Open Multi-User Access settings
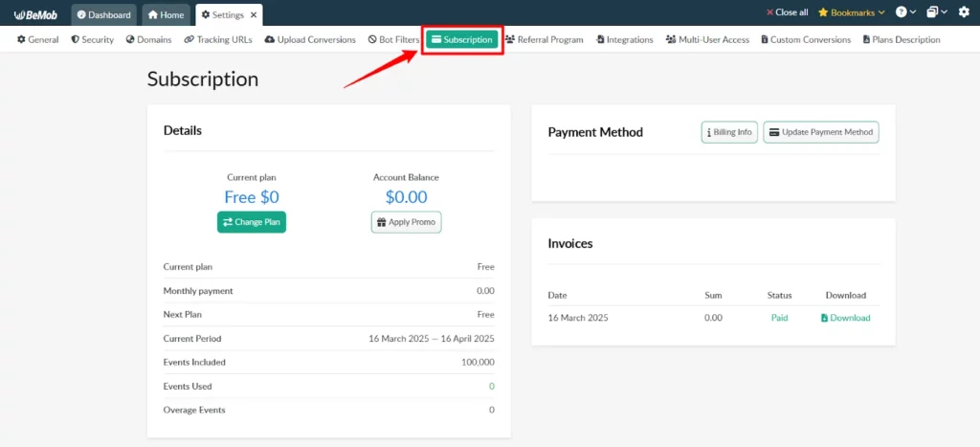Screen dimensions: 980x447 click(x=707, y=39)
